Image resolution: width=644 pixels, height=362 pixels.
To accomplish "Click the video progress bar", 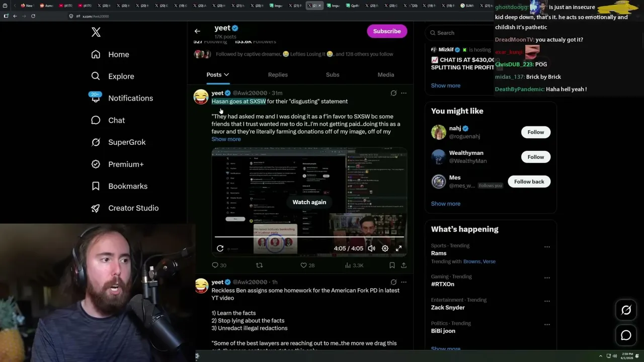I will point(309,236).
